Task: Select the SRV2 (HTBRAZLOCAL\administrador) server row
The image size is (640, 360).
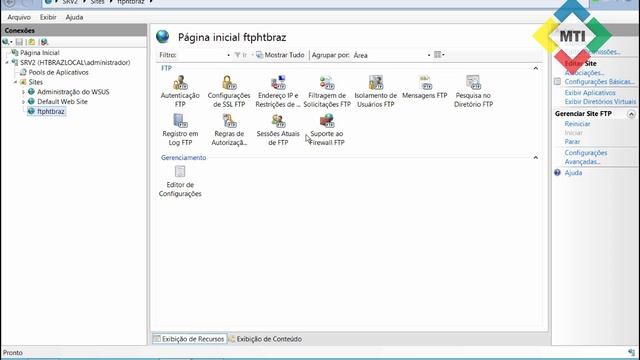Action: point(75,62)
